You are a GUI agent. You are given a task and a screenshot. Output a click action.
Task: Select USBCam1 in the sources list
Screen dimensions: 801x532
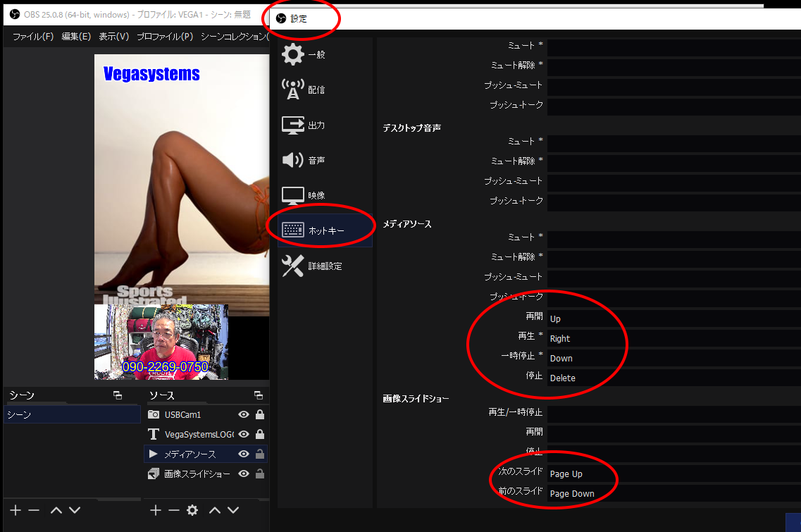183,414
